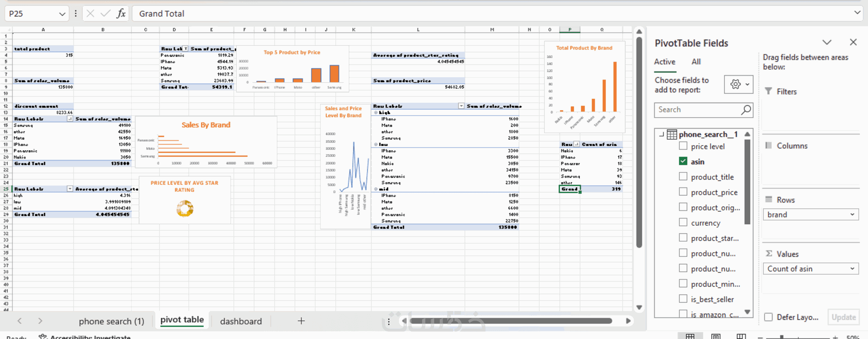Go to the previous sheet tab arrow
The width and height of the screenshot is (868, 339).
click(20, 321)
